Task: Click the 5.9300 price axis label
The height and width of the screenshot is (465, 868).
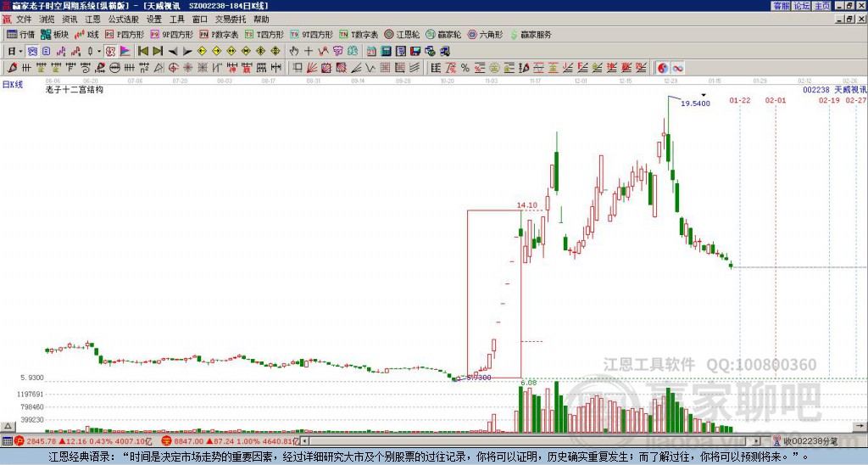Action: pyautogui.click(x=32, y=378)
